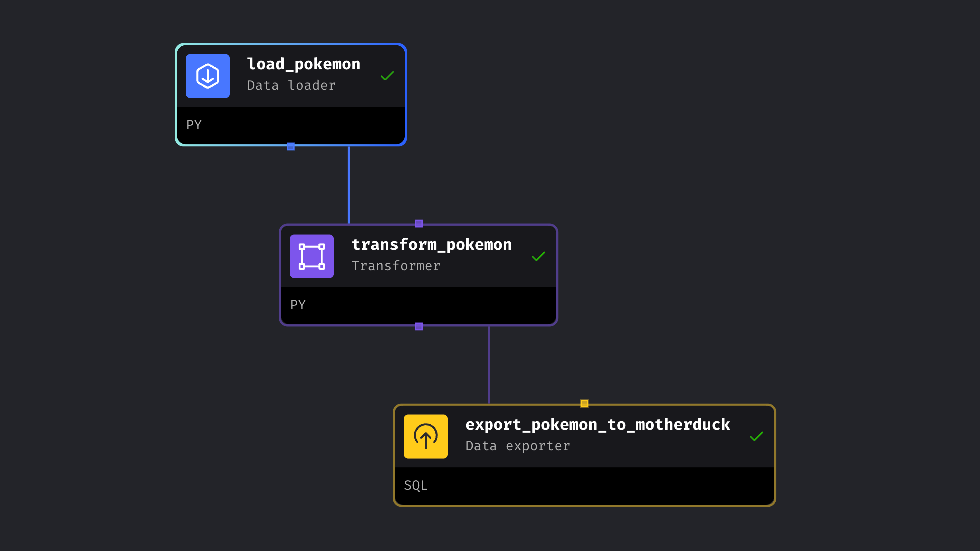Click the Data loader subtitle text
This screenshot has height=551, width=980.
291,86
